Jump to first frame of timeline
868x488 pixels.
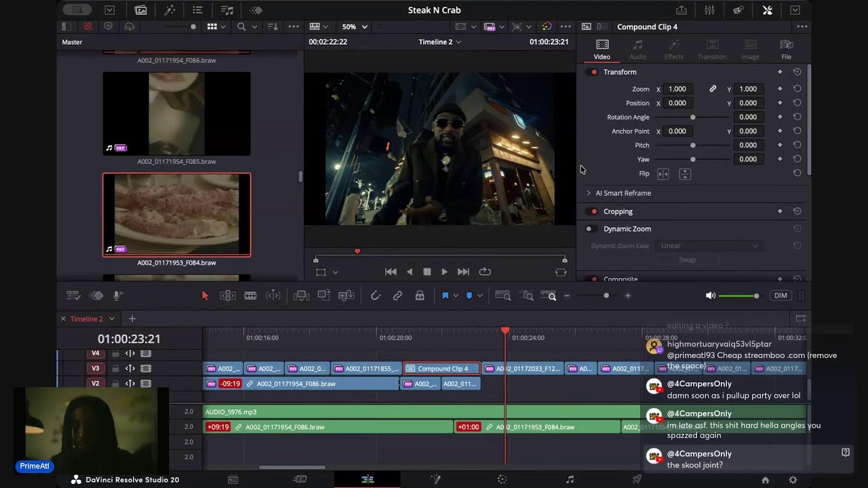coord(391,272)
